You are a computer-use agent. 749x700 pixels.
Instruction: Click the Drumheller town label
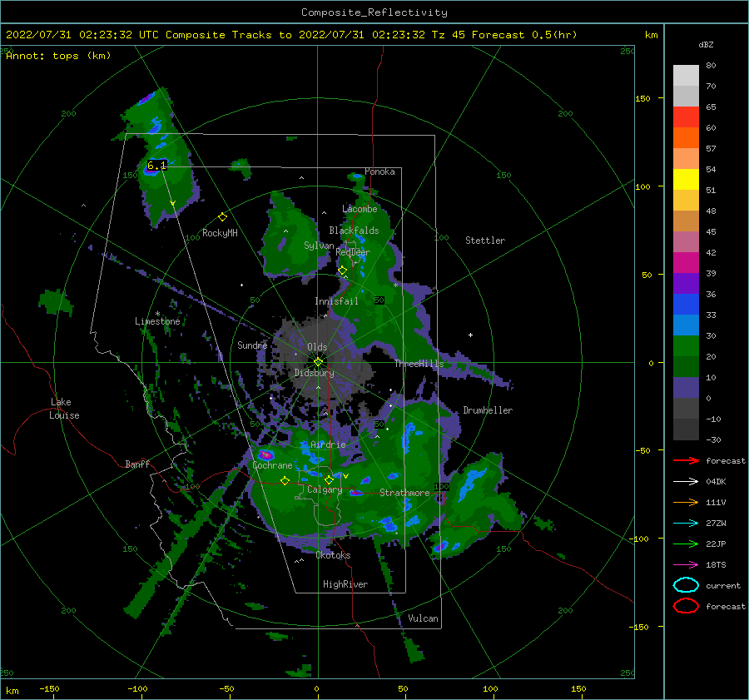click(487, 410)
